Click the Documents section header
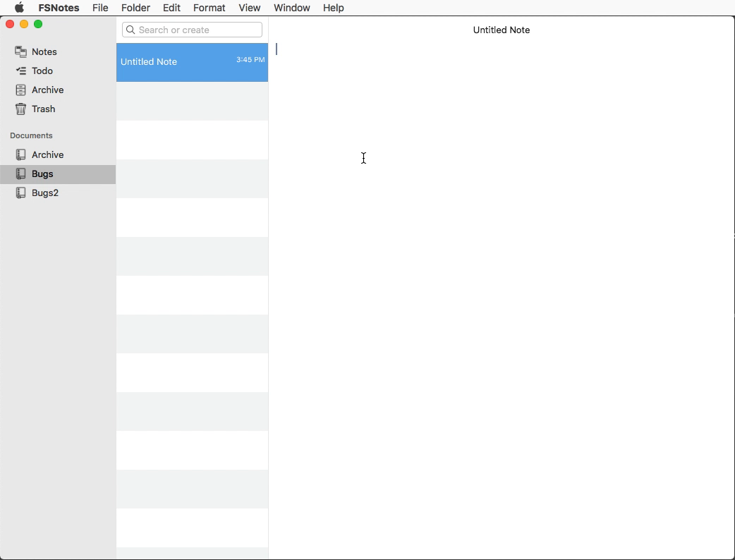 point(31,135)
